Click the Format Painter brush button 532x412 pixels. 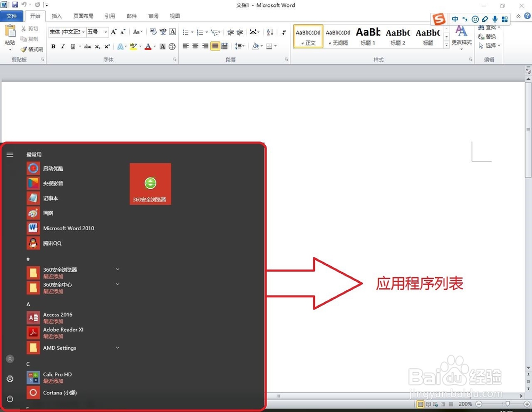tap(32, 49)
